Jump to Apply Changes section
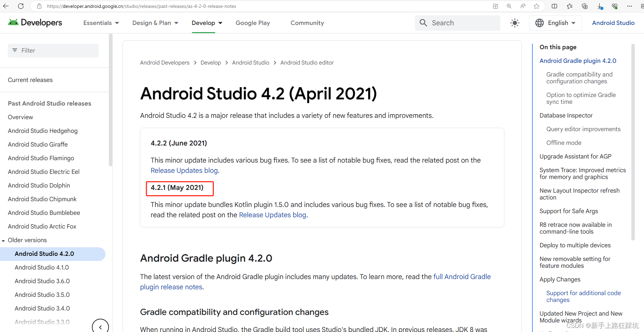 click(x=560, y=279)
